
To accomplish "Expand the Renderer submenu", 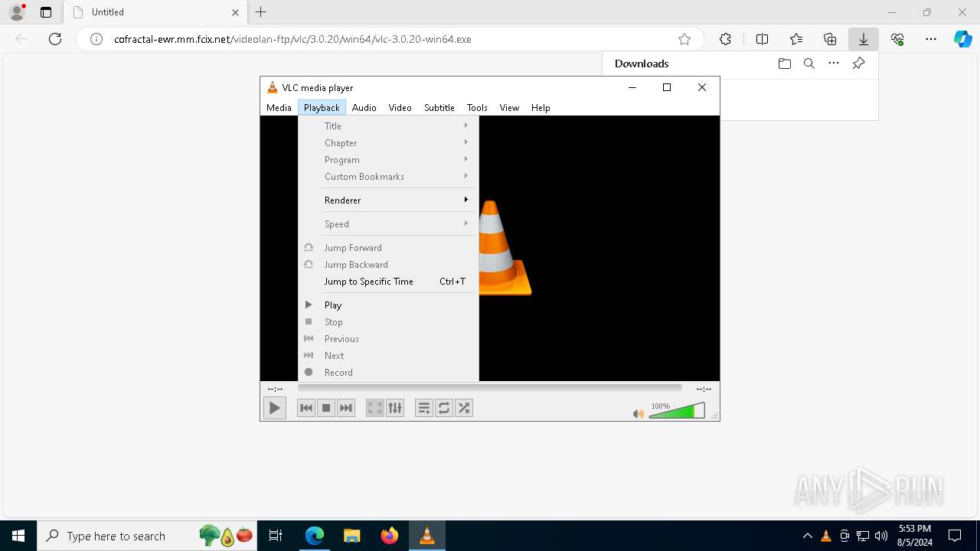I will click(x=388, y=201).
